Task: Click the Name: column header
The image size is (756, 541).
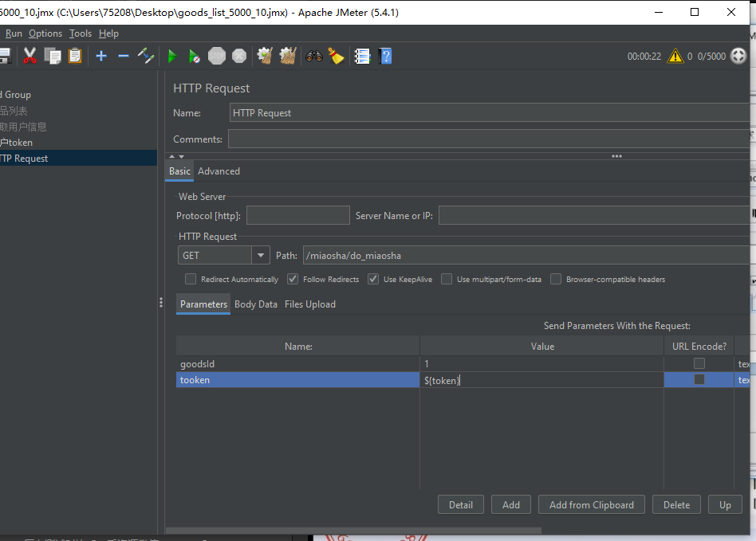Action: [x=298, y=346]
